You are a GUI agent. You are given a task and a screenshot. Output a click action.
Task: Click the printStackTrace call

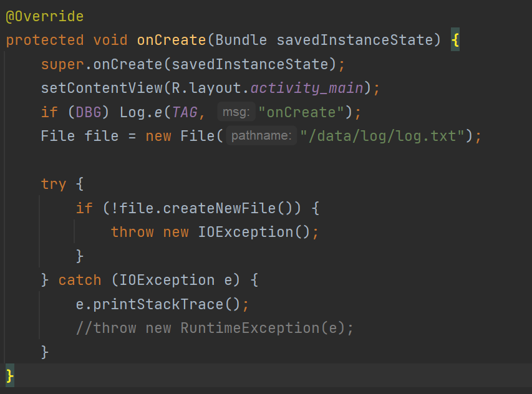pos(158,304)
